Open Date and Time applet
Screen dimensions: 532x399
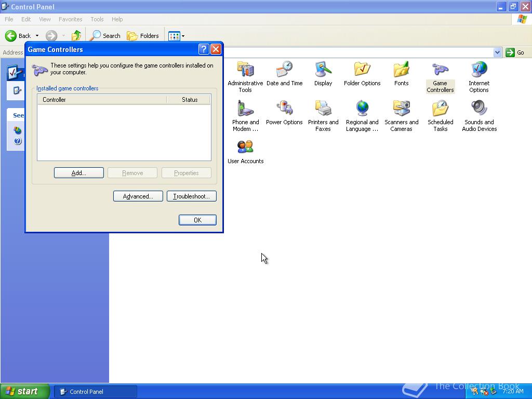[x=284, y=73]
